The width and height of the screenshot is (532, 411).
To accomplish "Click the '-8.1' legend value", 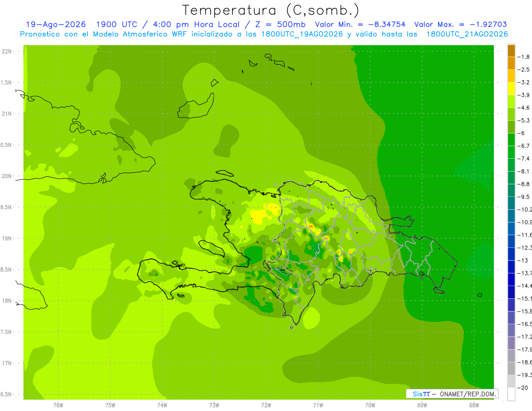I will [524, 171].
